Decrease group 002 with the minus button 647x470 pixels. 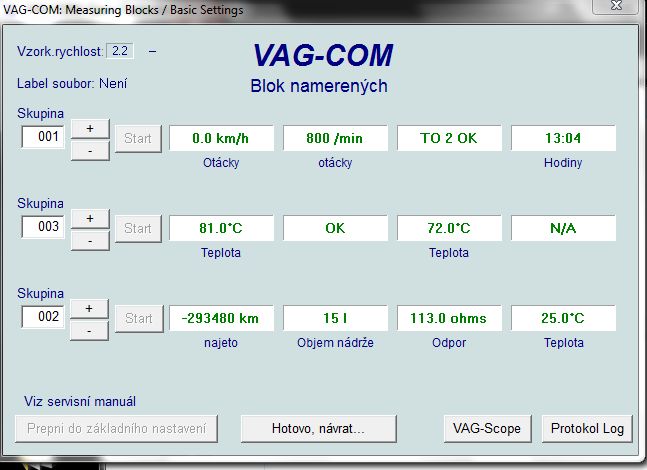(89, 331)
